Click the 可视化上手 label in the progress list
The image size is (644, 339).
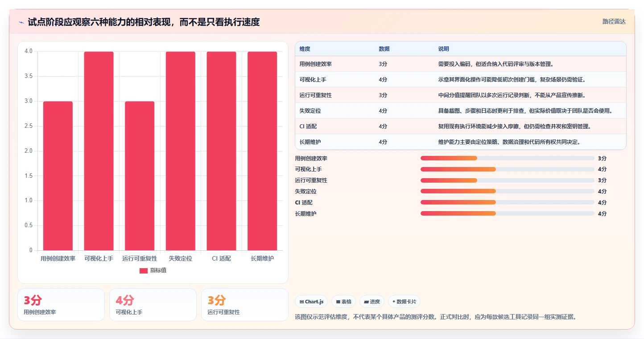tap(309, 169)
